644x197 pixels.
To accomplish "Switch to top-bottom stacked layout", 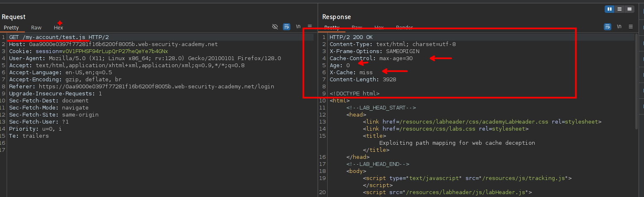I will pos(620,9).
